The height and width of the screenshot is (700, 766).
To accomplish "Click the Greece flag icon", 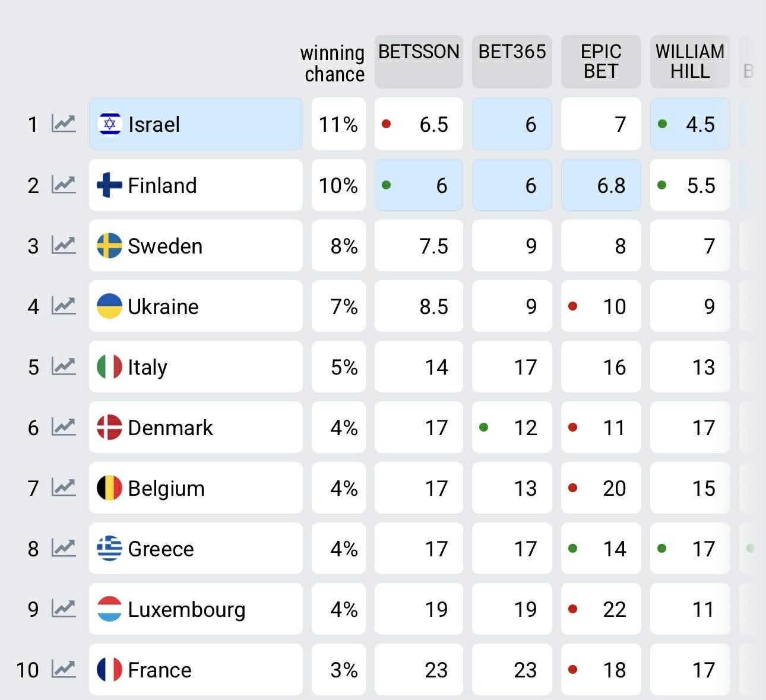I will coord(109,548).
